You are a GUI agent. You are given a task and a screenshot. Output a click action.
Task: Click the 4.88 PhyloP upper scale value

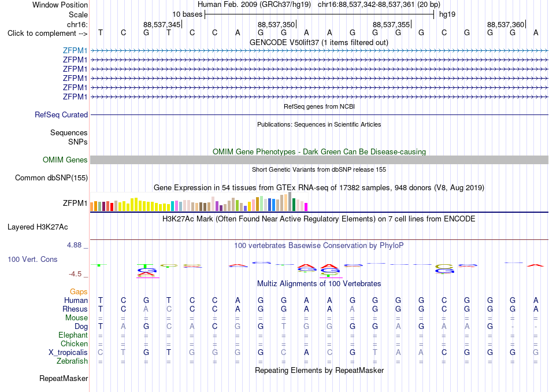(74, 245)
